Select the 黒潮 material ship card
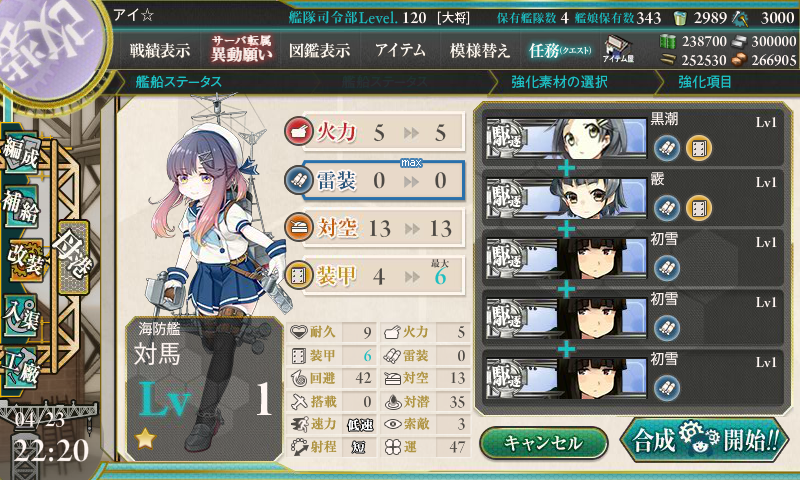Viewport: 800px width, 480px height. pyautogui.click(x=633, y=137)
